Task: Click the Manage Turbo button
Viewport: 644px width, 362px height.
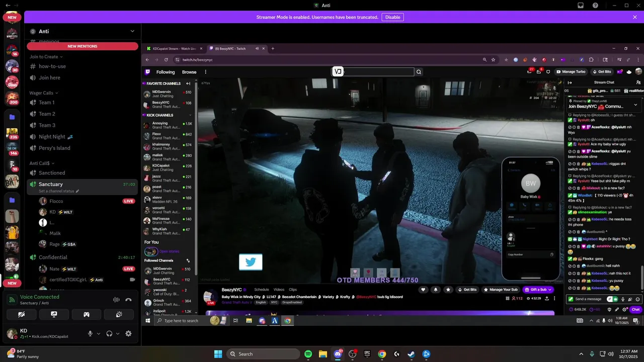Action: tap(571, 72)
